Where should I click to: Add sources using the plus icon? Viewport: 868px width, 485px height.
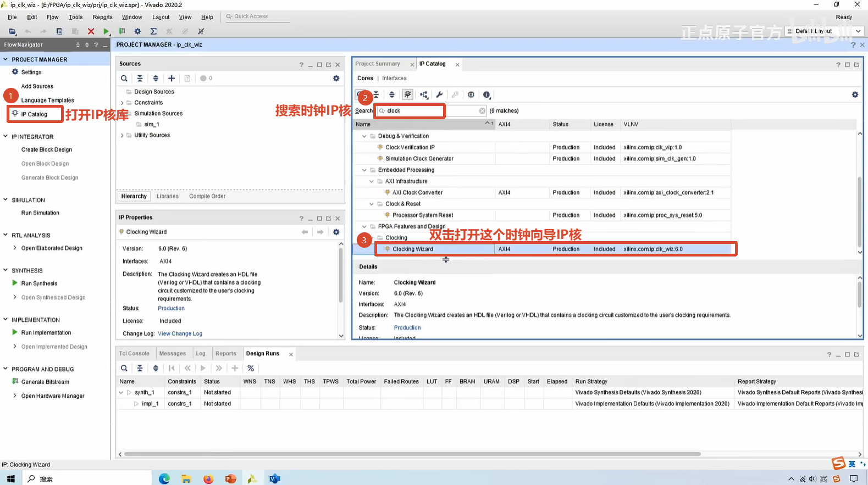coord(172,79)
